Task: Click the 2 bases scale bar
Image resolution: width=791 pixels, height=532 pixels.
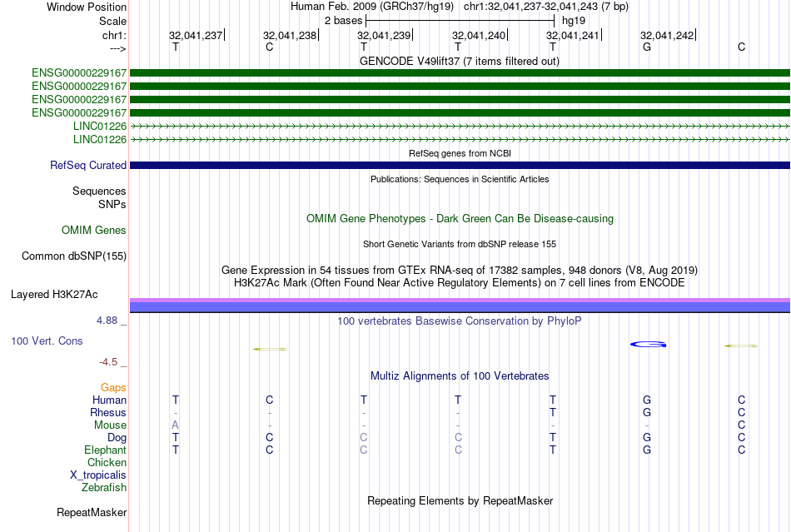Action: tap(460, 21)
